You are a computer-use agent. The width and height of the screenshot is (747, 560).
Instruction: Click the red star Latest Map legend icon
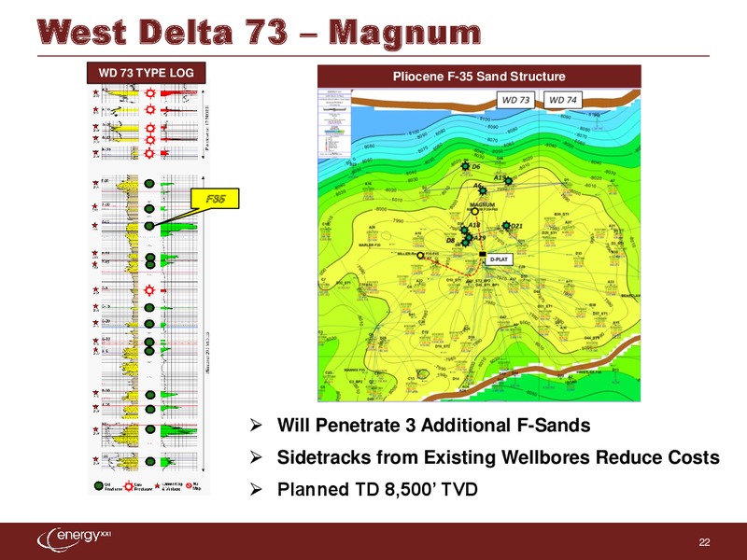[x=157, y=486]
